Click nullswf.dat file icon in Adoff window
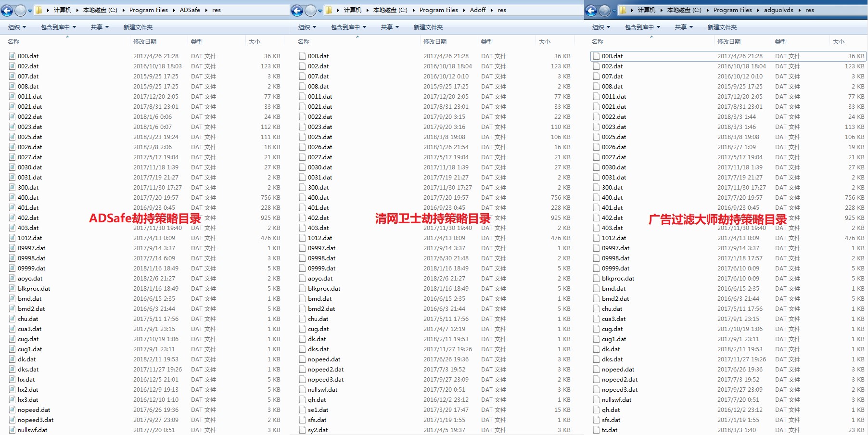868x435 pixels. point(302,390)
